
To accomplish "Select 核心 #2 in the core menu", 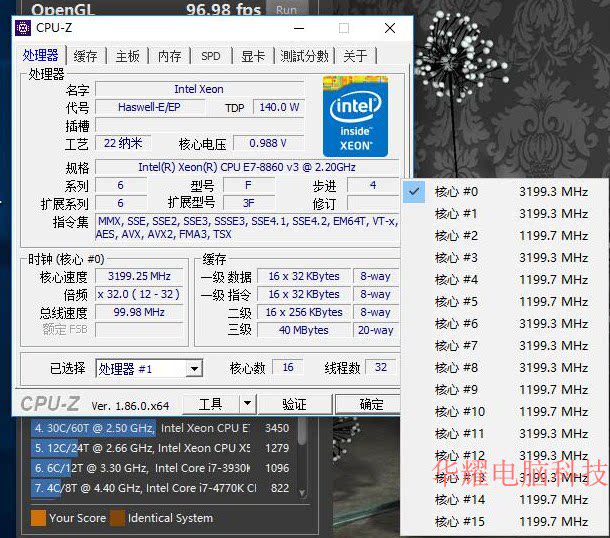I will tap(505, 236).
